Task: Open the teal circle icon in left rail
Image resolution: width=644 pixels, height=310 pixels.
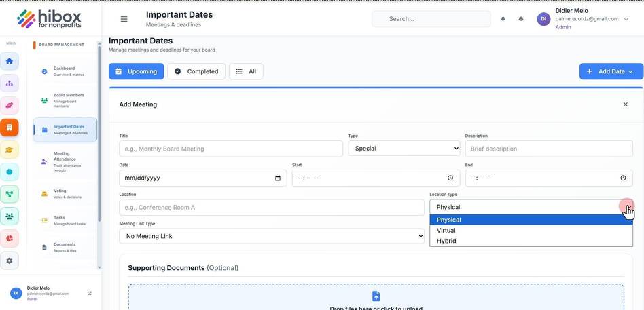Action: pos(10,172)
